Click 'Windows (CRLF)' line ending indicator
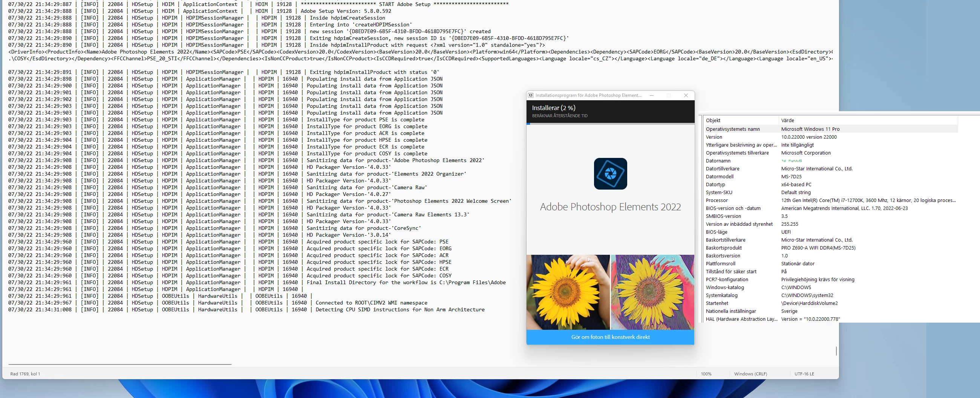Screen dimensions: 980x398 pyautogui.click(x=750, y=374)
